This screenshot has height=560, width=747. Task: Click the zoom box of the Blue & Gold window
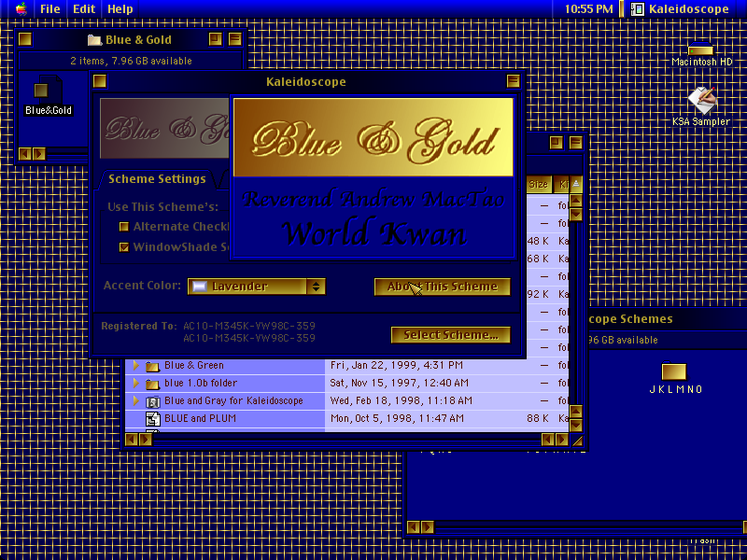pos(216,39)
